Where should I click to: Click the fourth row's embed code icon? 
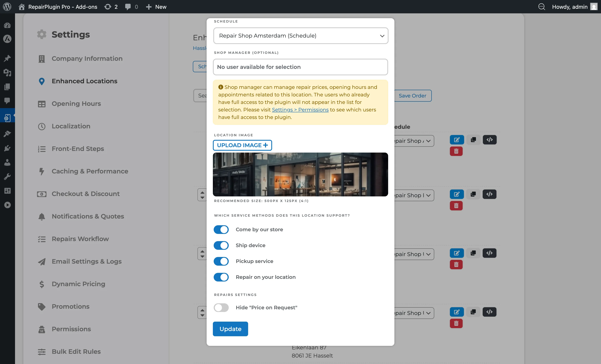pos(490,312)
